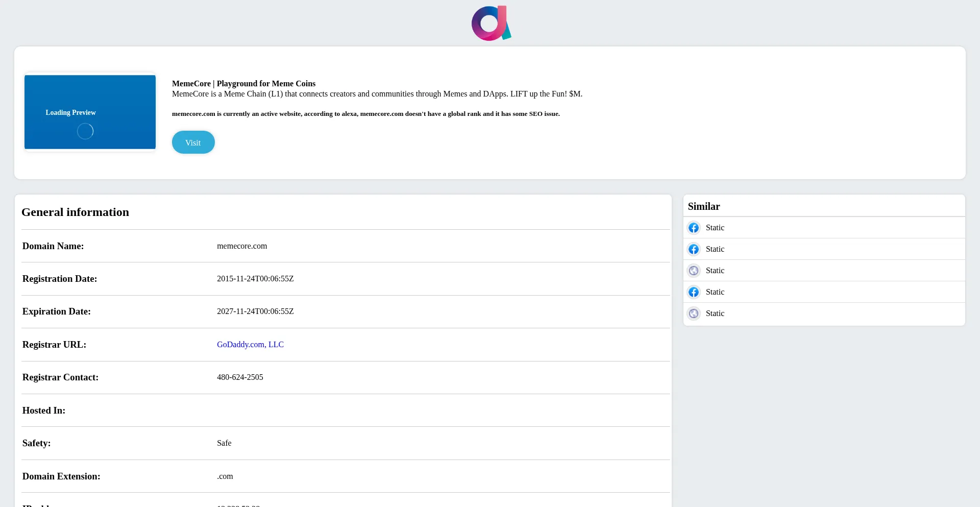Select the registrar contact 480-624-2505
Viewport: 980px width, 507px height.
tap(240, 377)
